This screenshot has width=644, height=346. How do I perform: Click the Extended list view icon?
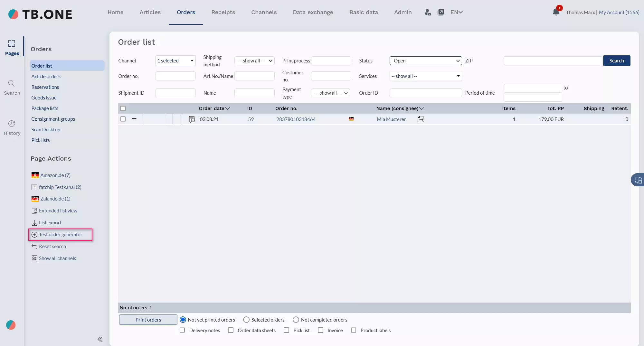coord(34,211)
